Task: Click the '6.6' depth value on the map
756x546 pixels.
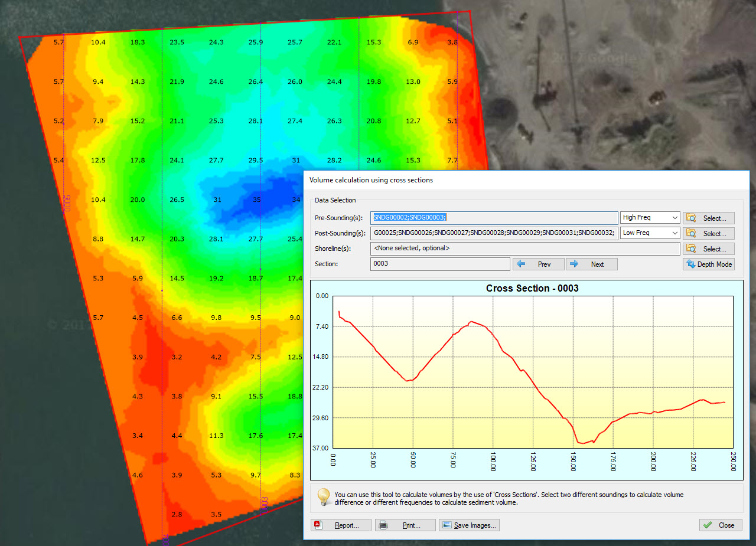Action: tap(177, 318)
